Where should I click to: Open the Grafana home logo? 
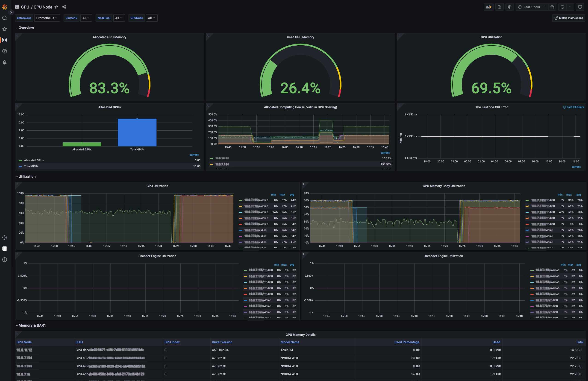coord(5,7)
